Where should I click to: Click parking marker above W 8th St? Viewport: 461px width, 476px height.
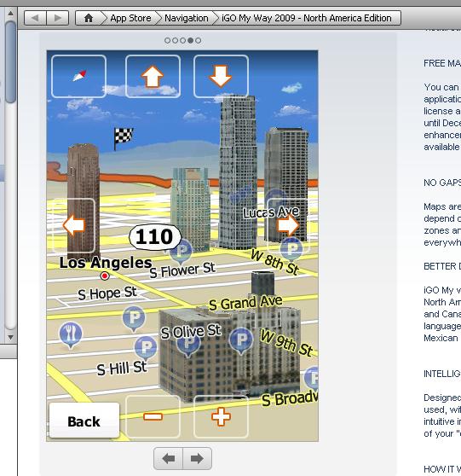point(291,249)
